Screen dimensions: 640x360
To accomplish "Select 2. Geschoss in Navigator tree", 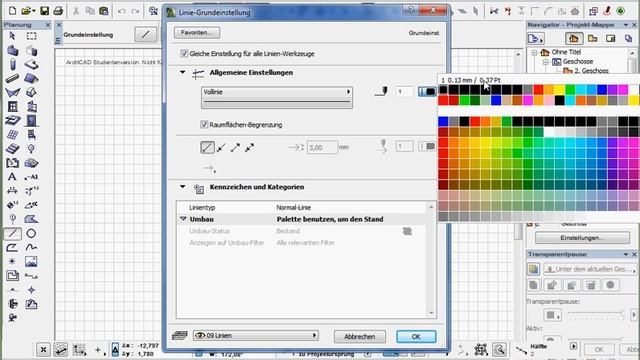I will [x=591, y=71].
